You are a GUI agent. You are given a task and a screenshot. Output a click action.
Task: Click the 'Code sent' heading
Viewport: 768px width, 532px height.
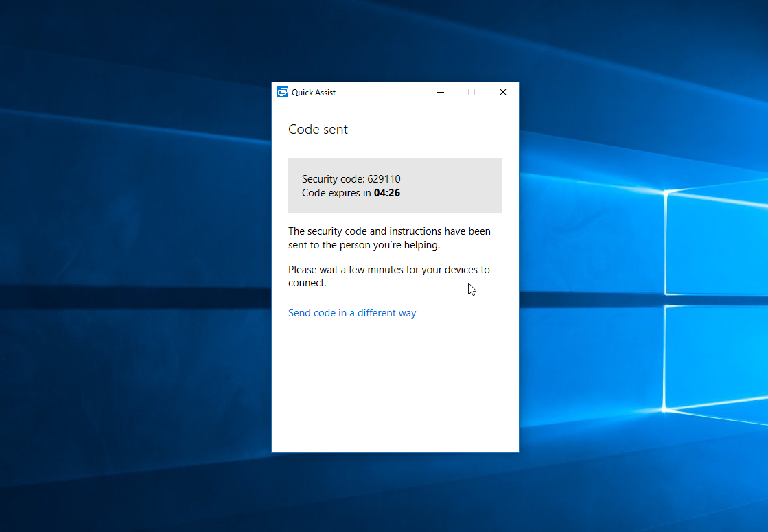coord(318,129)
